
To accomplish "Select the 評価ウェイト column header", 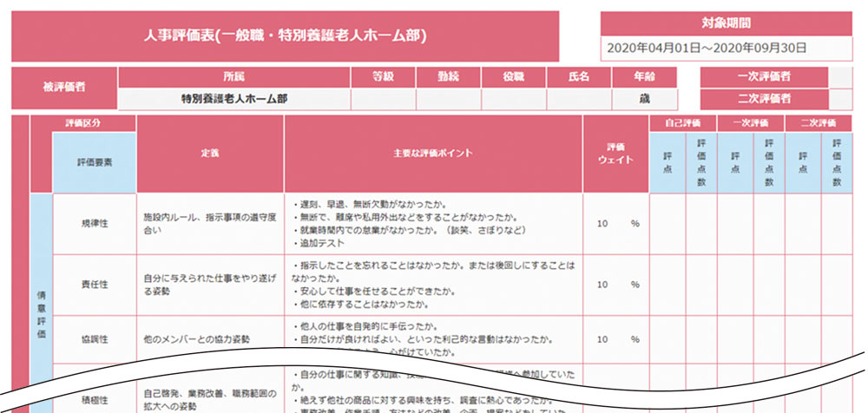I will tap(615, 154).
